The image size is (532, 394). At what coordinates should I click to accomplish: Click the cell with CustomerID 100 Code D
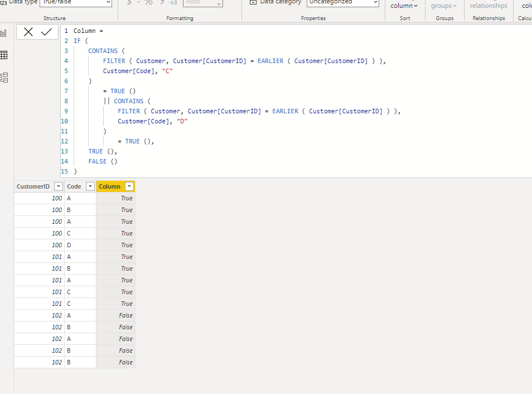(x=80, y=245)
